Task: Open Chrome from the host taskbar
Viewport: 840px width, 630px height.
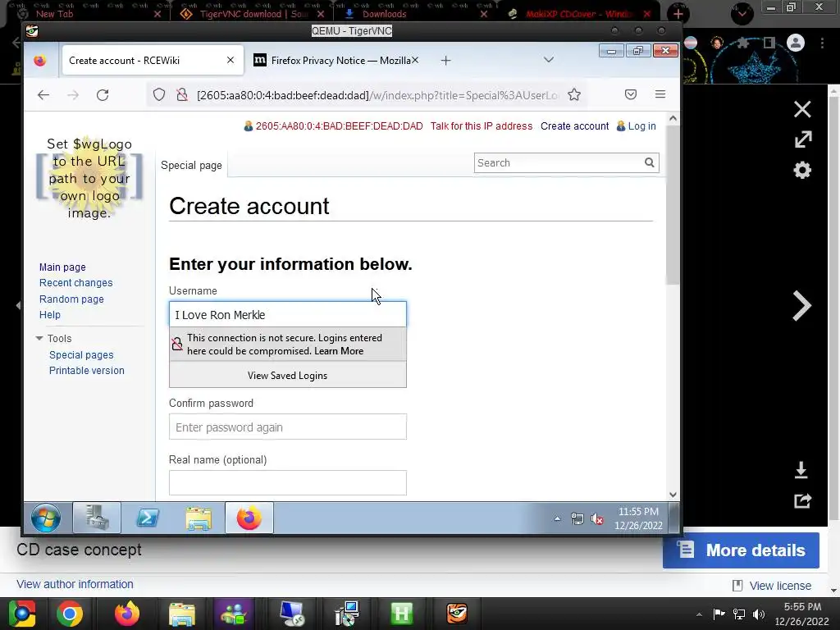Action: [70, 614]
